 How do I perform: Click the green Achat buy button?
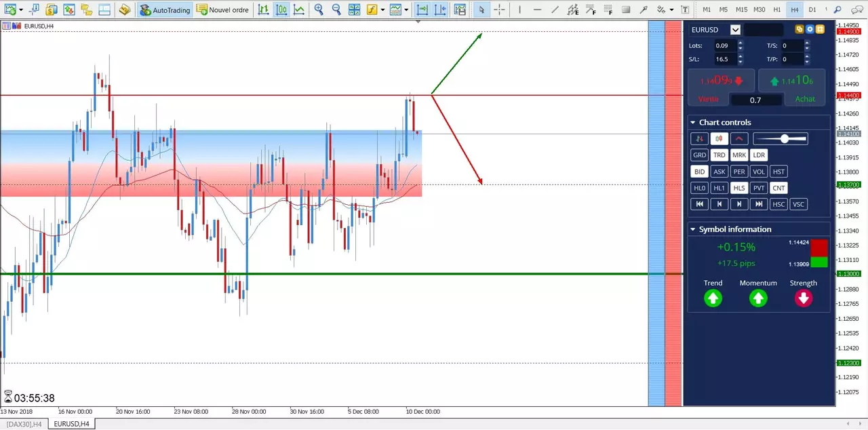[792, 87]
